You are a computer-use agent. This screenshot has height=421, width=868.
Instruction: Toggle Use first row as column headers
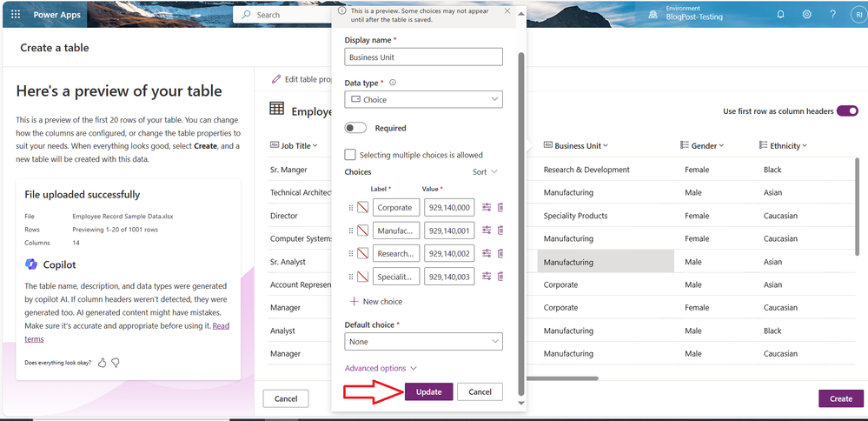click(x=847, y=110)
